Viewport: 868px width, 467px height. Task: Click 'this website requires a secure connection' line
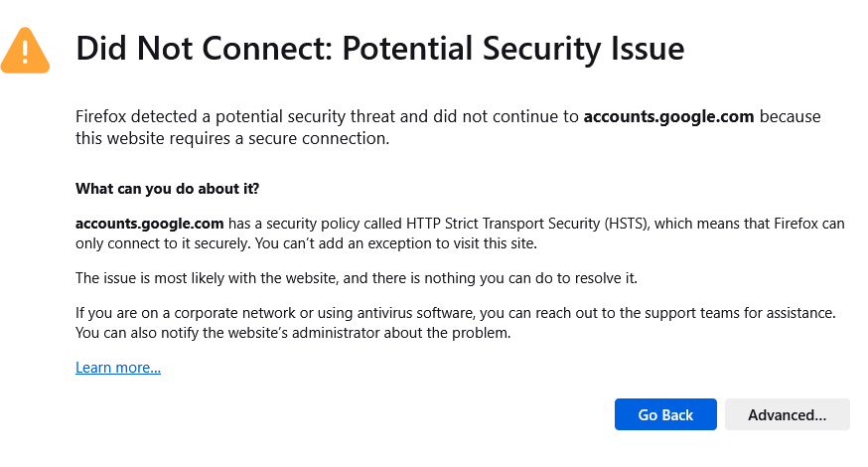232,138
